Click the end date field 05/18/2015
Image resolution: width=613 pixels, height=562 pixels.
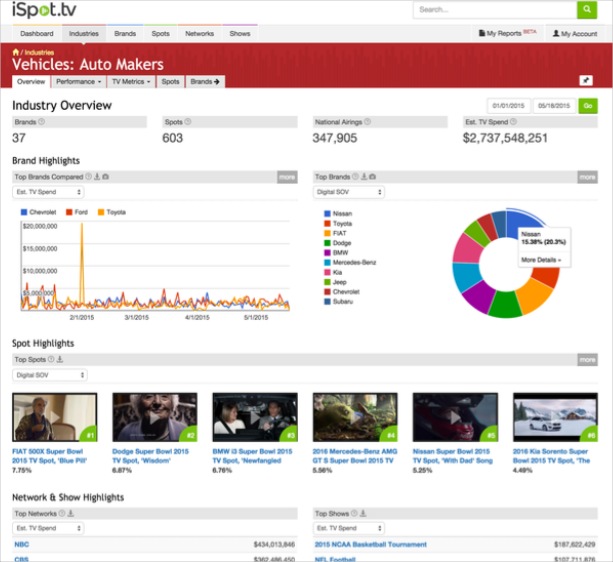[554, 106]
